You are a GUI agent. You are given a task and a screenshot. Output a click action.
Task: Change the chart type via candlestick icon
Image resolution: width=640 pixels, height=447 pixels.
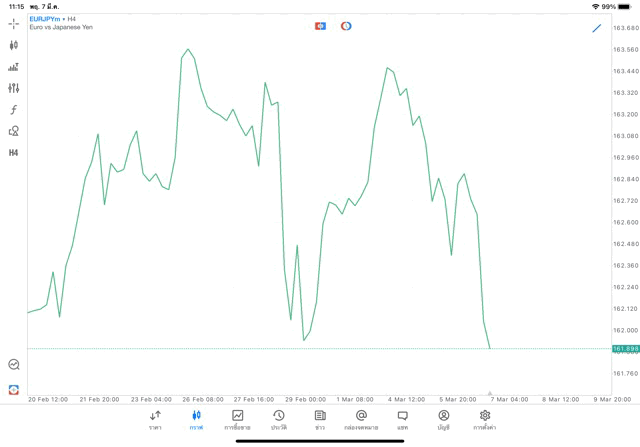[x=14, y=45]
